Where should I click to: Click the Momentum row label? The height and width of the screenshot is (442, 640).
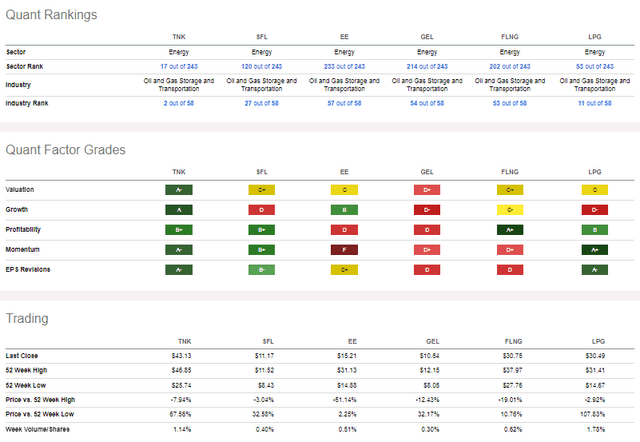tap(22, 250)
